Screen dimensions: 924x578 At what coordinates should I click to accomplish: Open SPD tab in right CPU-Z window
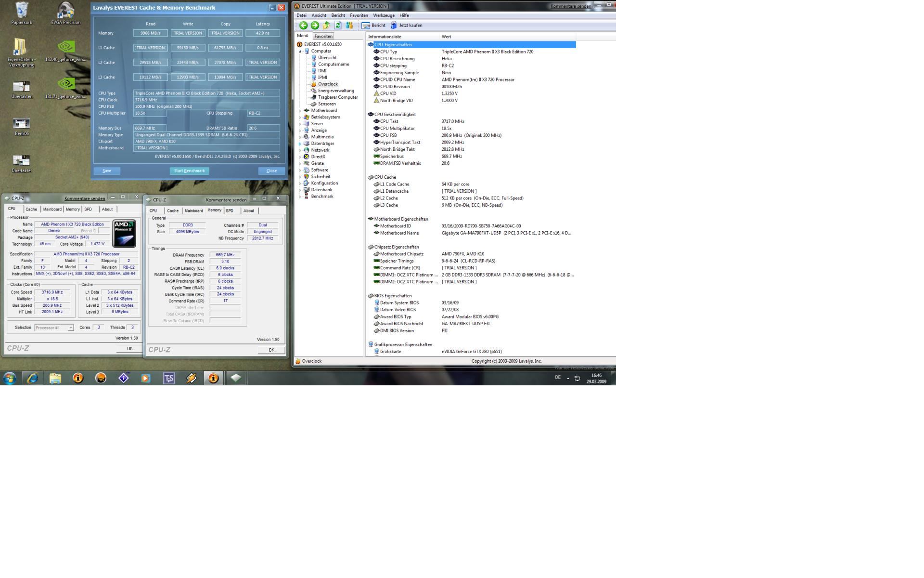[x=230, y=211]
